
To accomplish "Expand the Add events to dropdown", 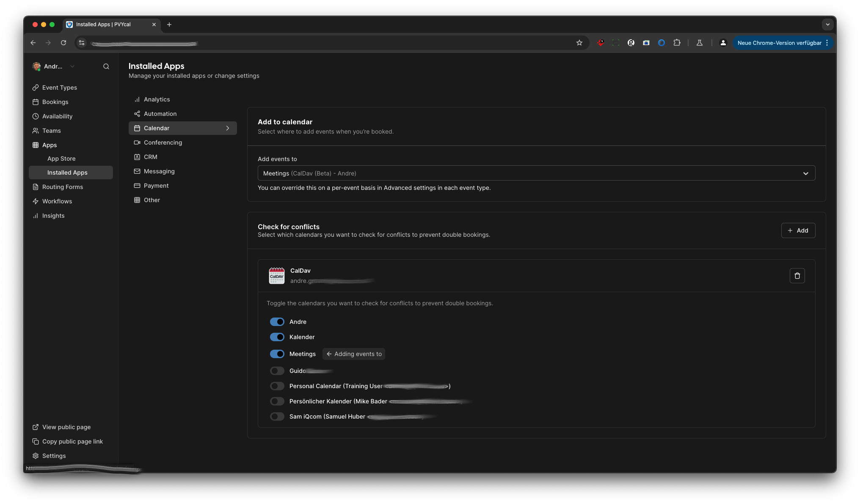I will (805, 173).
